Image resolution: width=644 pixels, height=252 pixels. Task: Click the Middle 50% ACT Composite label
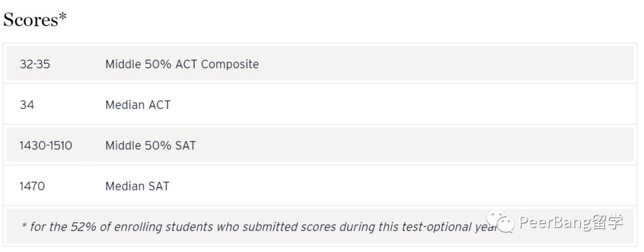point(182,64)
